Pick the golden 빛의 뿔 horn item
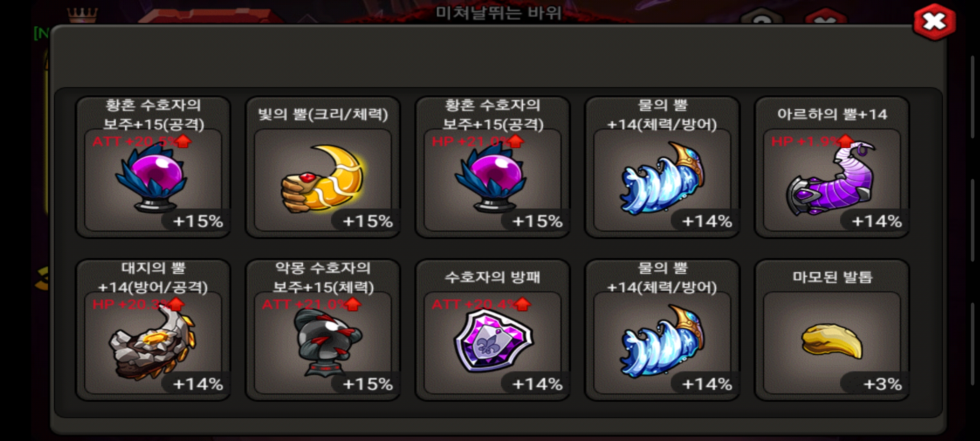Screen dimensions: 980x441 [x=322, y=179]
